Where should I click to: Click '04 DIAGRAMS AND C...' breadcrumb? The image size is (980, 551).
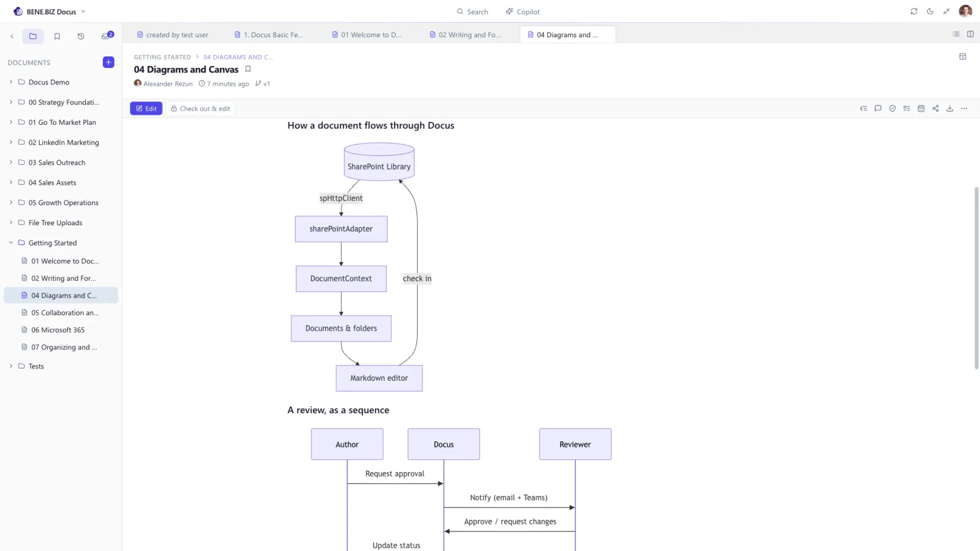pyautogui.click(x=238, y=57)
